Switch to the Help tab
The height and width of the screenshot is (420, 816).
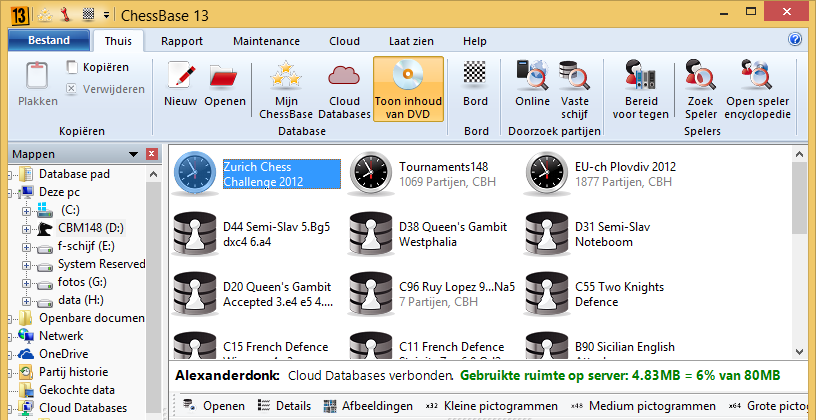coord(475,41)
